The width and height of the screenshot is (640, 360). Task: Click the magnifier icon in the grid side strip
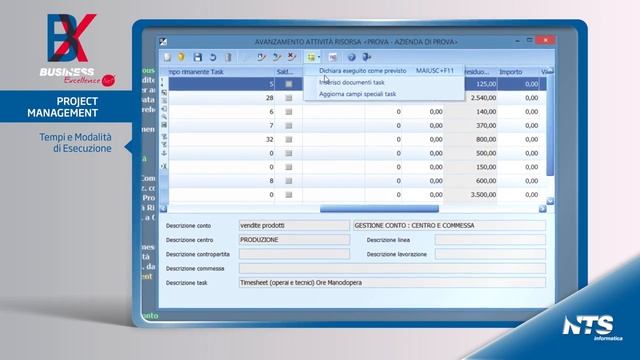[x=164, y=117]
